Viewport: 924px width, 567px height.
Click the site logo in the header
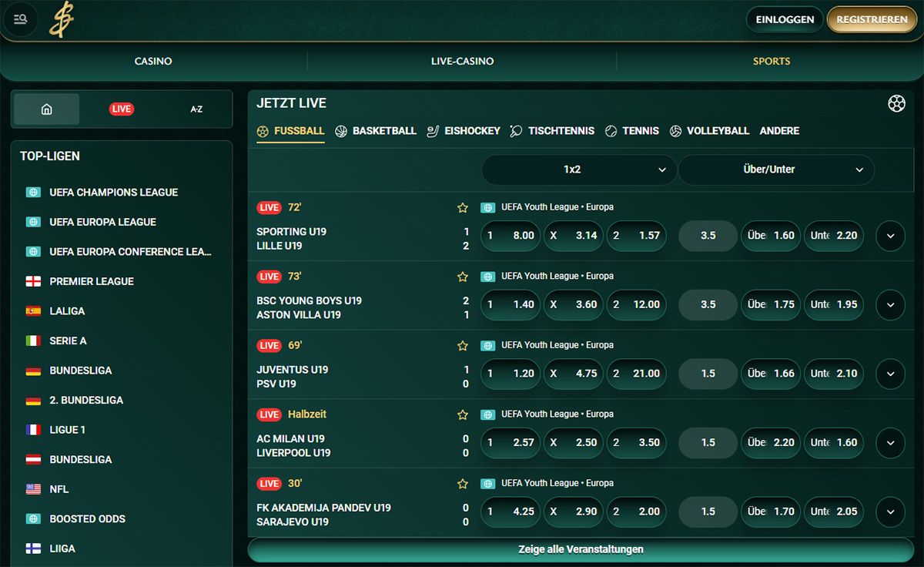point(62,19)
